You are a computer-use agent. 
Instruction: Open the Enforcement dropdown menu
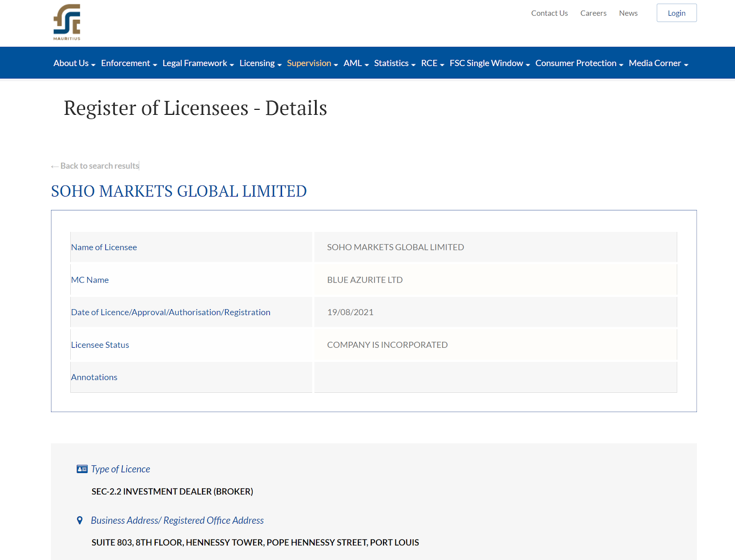pyautogui.click(x=129, y=63)
